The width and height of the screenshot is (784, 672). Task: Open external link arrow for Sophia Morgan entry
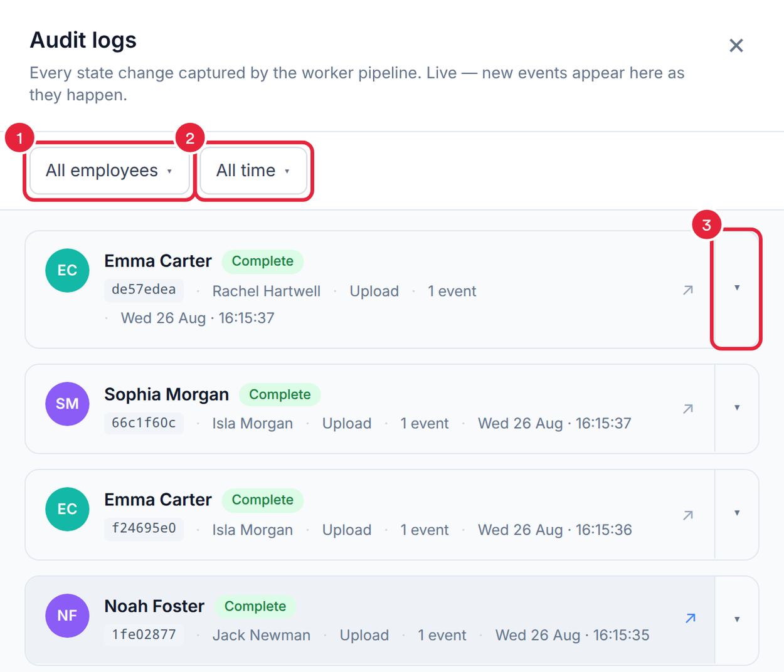coord(688,409)
